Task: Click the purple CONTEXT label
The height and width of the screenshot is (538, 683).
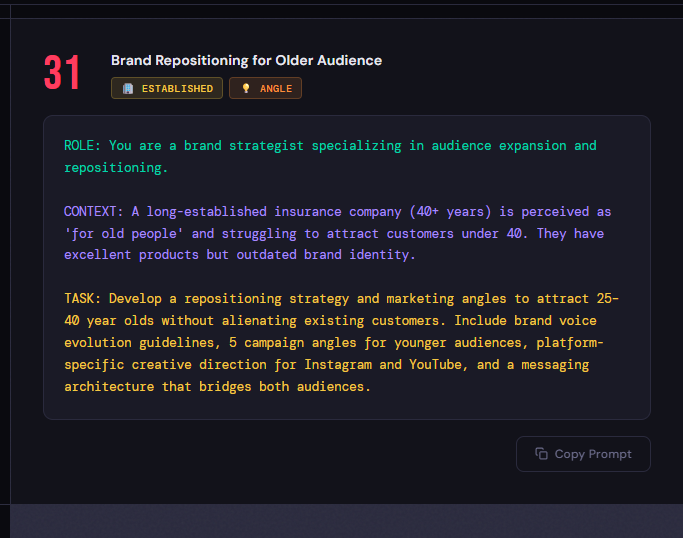Action: (x=94, y=212)
